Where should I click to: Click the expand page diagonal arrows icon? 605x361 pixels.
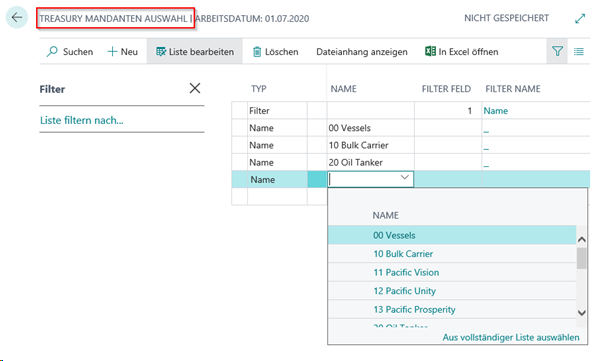[580, 18]
